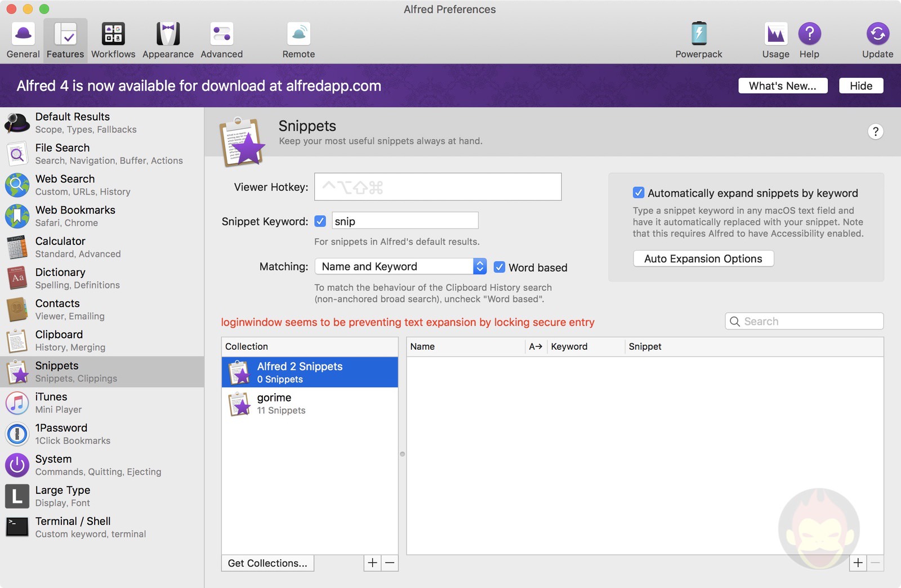The height and width of the screenshot is (588, 901).
Task: Select the gorime collection
Action: coord(310,403)
